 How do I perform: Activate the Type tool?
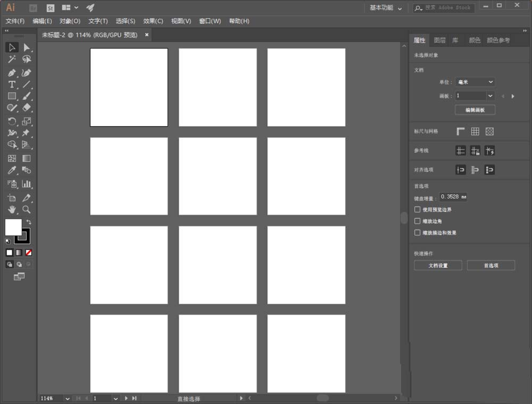[12, 84]
